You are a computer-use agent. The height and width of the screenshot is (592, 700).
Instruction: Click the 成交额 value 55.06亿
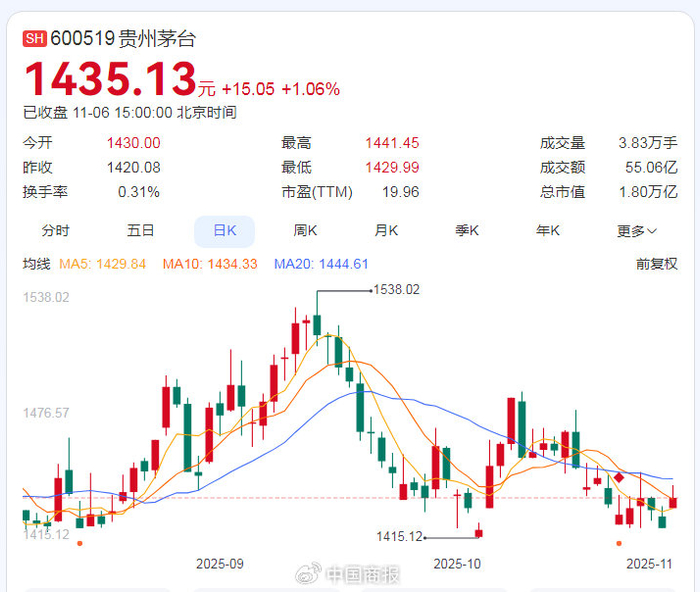point(651,167)
